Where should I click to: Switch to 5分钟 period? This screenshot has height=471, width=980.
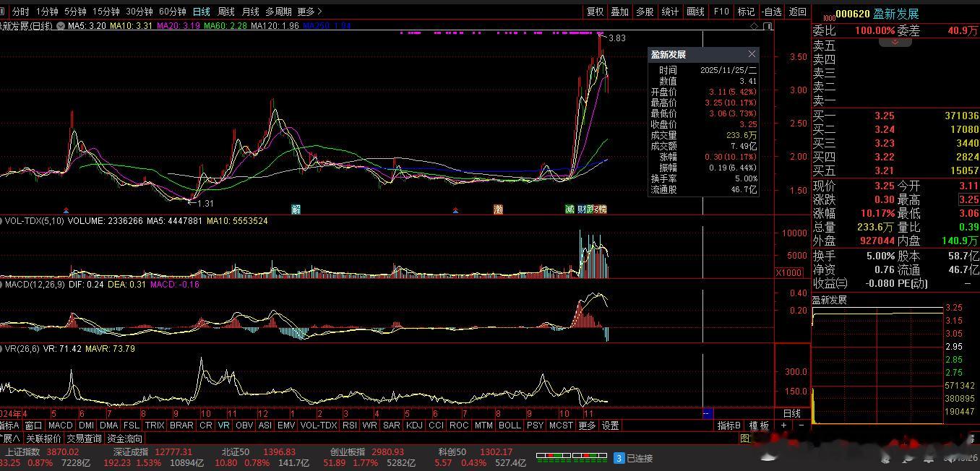click(75, 12)
